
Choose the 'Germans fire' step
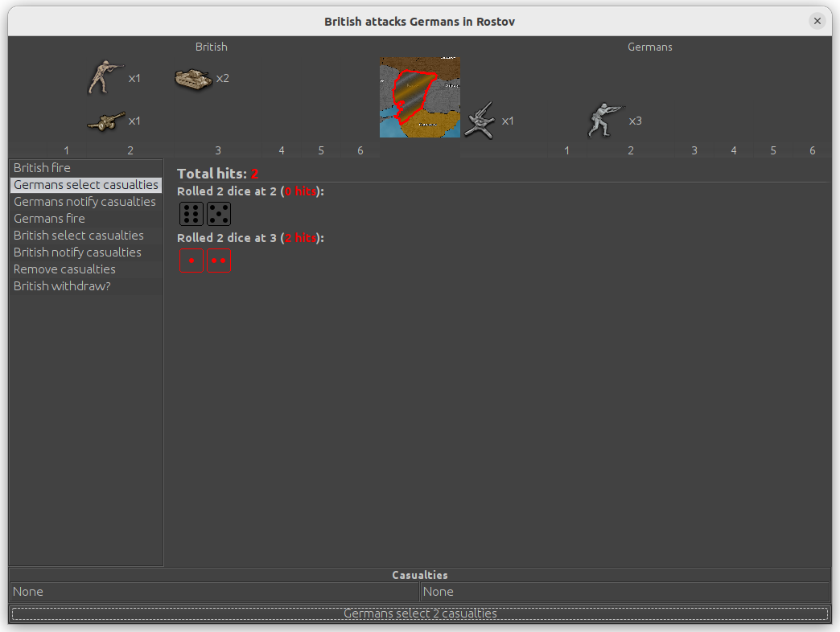pyautogui.click(x=49, y=219)
